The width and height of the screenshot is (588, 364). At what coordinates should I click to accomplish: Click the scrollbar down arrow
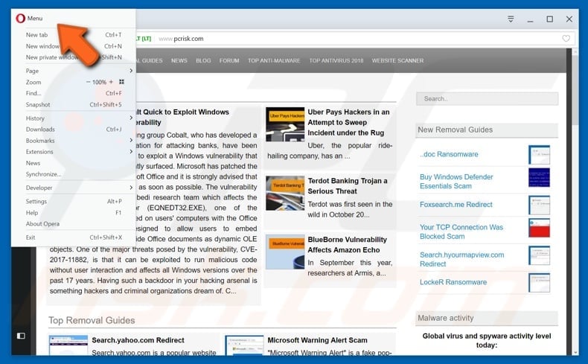click(575, 352)
